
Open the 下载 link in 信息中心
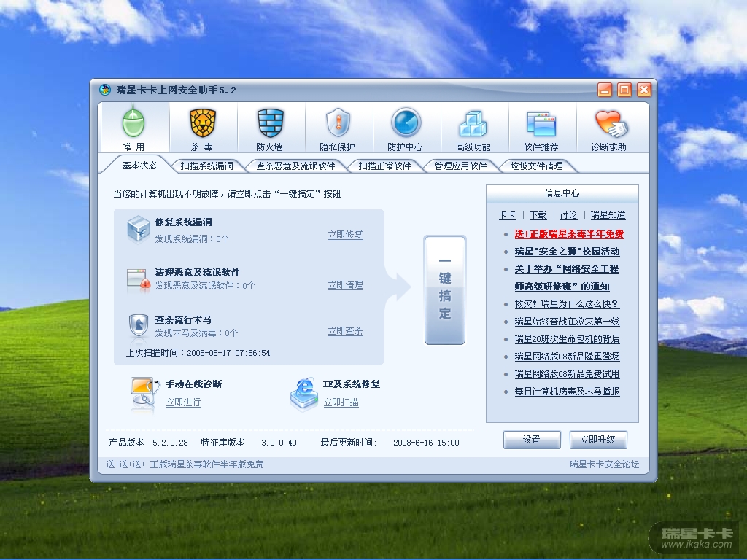click(x=538, y=215)
